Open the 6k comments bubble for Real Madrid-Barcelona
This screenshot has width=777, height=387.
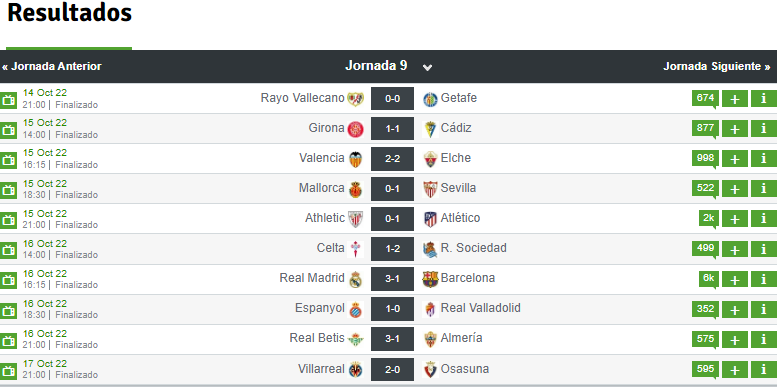pyautogui.click(x=709, y=279)
